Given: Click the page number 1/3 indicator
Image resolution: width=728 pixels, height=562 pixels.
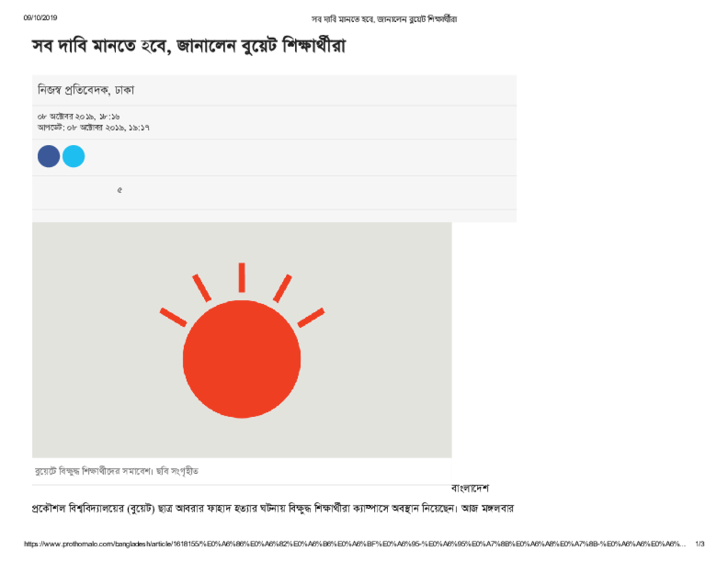Looking at the screenshot, I should pyautogui.click(x=700, y=544).
